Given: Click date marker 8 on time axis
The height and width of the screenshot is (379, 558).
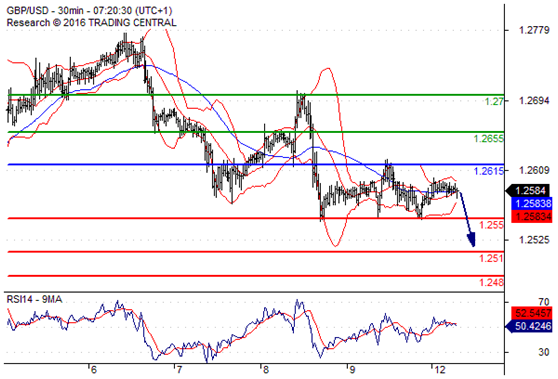Looking at the screenshot, I should 265,370.
